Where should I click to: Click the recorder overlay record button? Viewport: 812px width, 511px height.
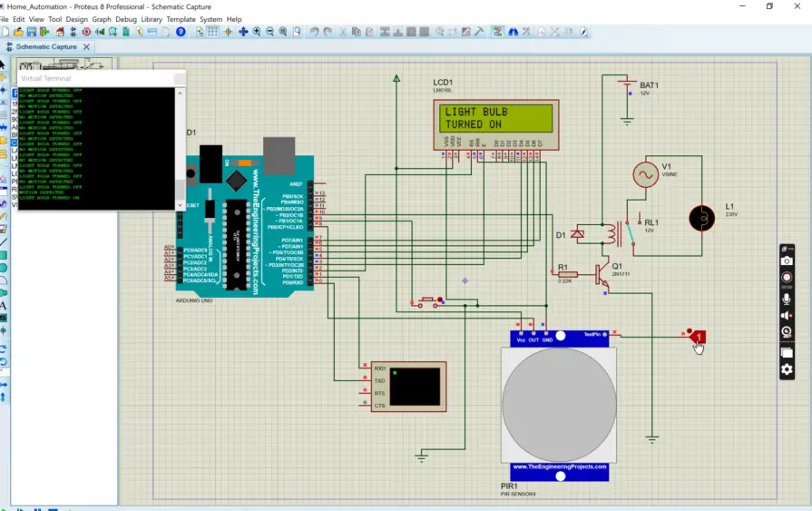pos(787,277)
